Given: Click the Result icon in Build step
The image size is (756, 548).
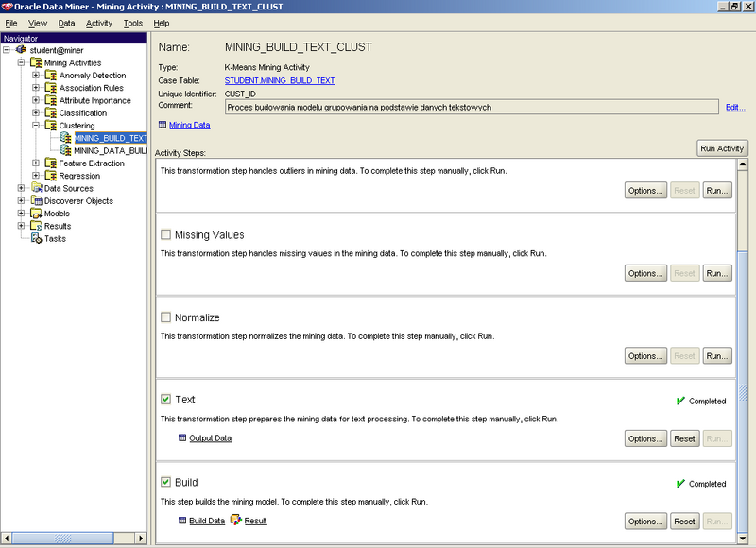Looking at the screenshot, I should (235, 521).
